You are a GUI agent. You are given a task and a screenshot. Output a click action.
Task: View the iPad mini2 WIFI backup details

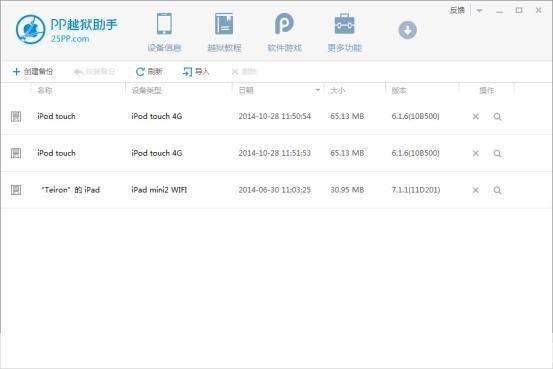click(497, 190)
